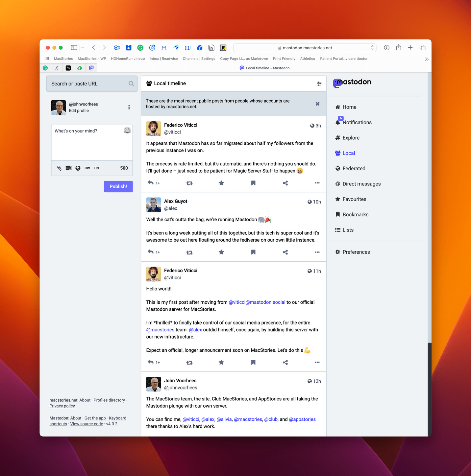Add a poll using the poll icon
This screenshot has height=476, width=471.
tap(68, 168)
